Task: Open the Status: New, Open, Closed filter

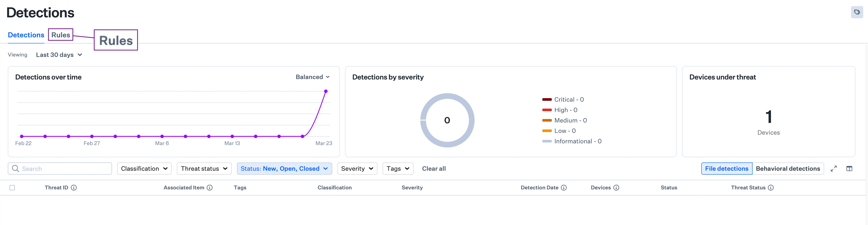Action: 284,168
